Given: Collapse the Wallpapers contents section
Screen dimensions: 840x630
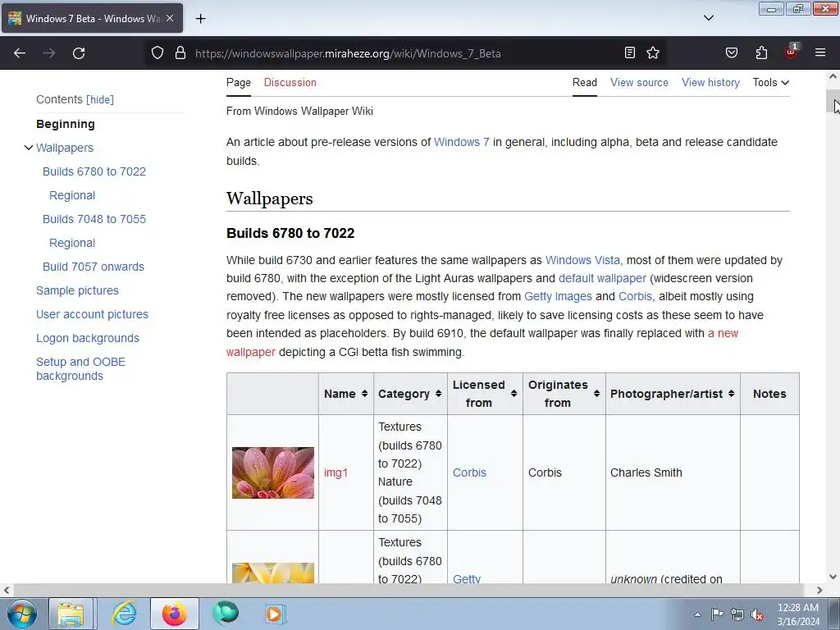Looking at the screenshot, I should click(29, 148).
